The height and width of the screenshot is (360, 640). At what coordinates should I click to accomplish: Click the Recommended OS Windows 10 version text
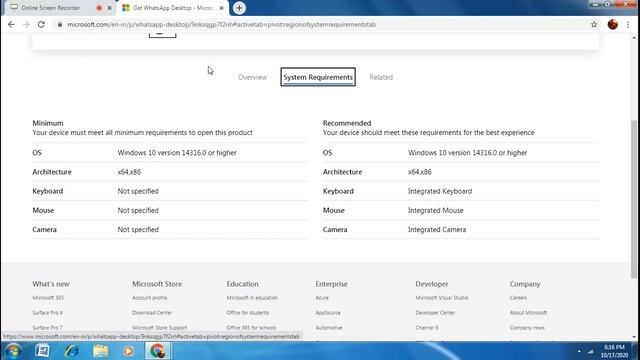pyautogui.click(x=467, y=153)
